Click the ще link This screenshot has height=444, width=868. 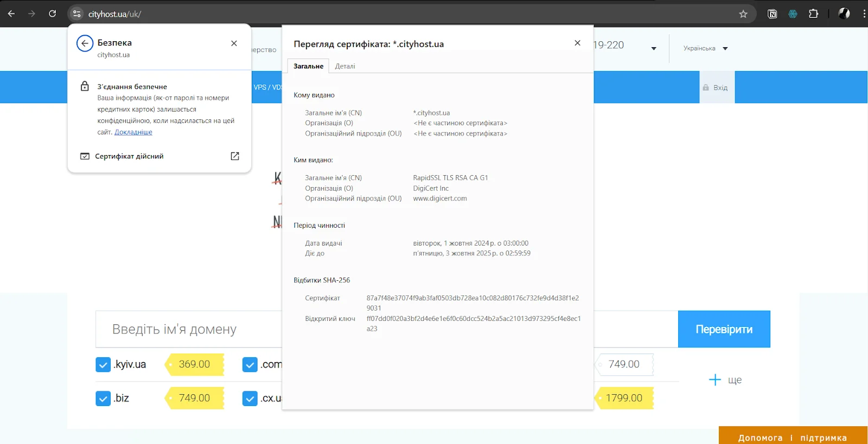click(735, 380)
